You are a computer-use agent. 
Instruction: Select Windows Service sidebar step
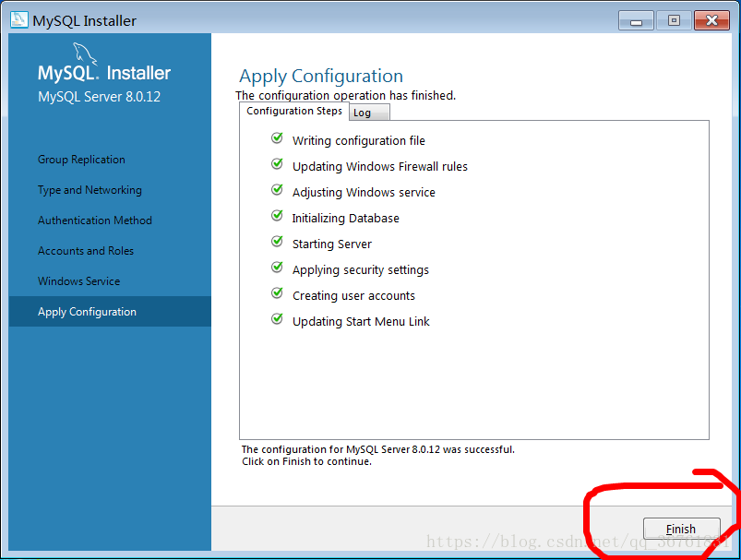[79, 281]
